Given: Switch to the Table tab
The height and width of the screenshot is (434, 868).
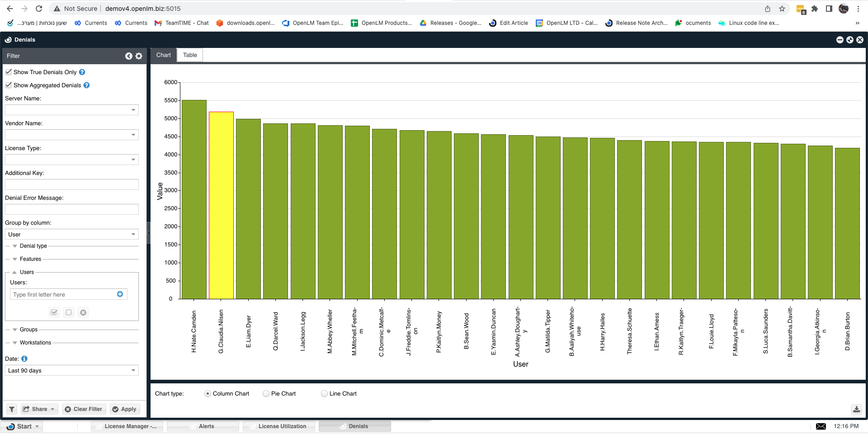Looking at the screenshot, I should coord(190,55).
